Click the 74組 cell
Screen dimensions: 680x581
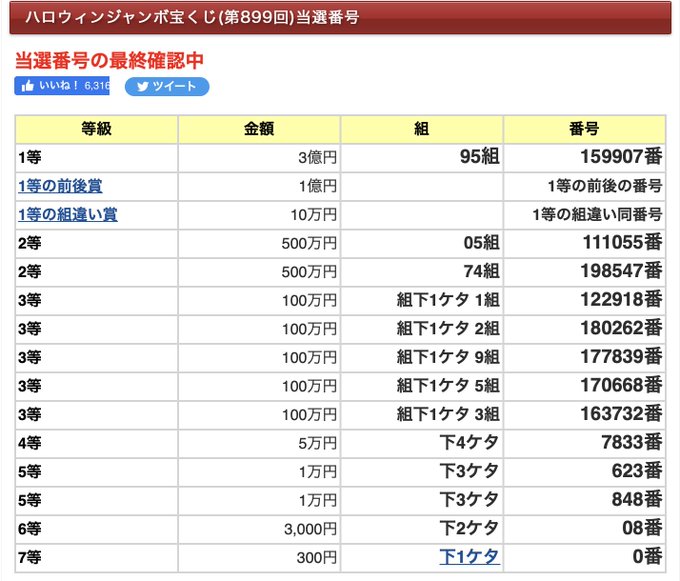point(422,272)
